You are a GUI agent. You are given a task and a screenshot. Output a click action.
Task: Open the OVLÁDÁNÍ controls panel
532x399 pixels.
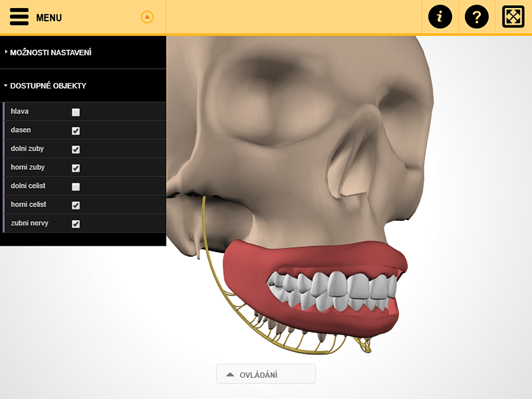pos(266,374)
